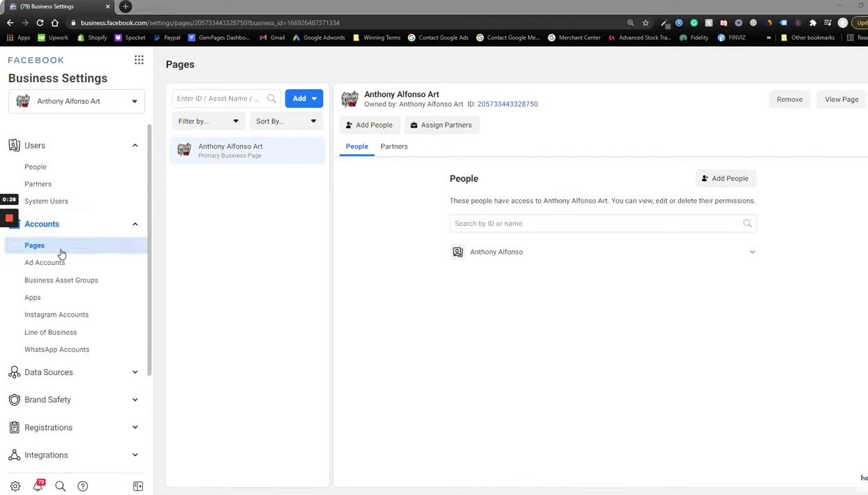Click the View Page button
The height and width of the screenshot is (495, 868).
click(x=841, y=99)
